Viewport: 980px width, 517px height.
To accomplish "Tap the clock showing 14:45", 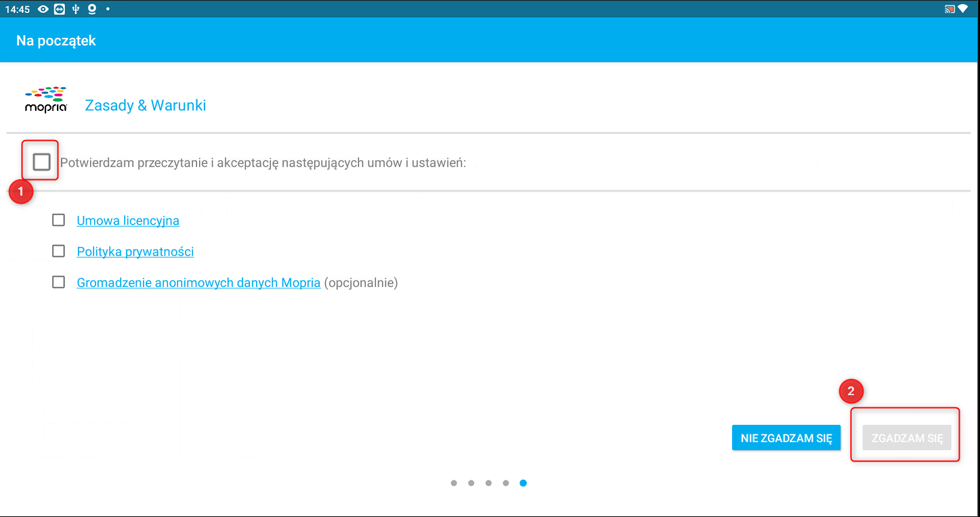I will click(17, 9).
